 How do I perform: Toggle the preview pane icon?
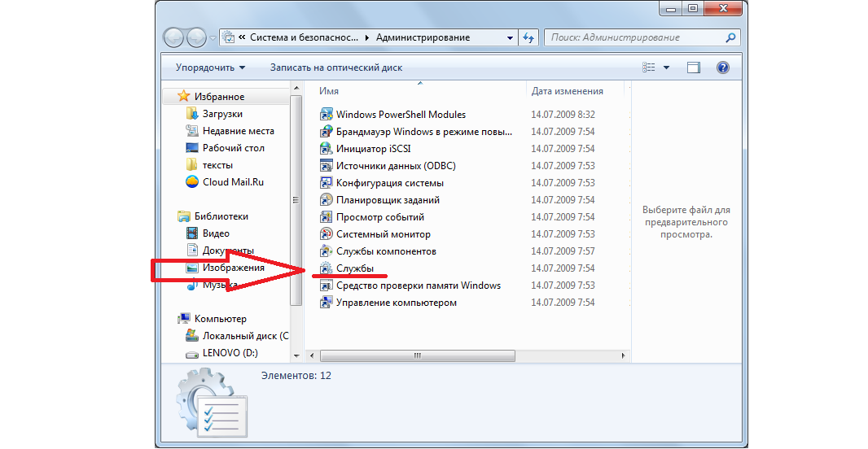click(693, 68)
